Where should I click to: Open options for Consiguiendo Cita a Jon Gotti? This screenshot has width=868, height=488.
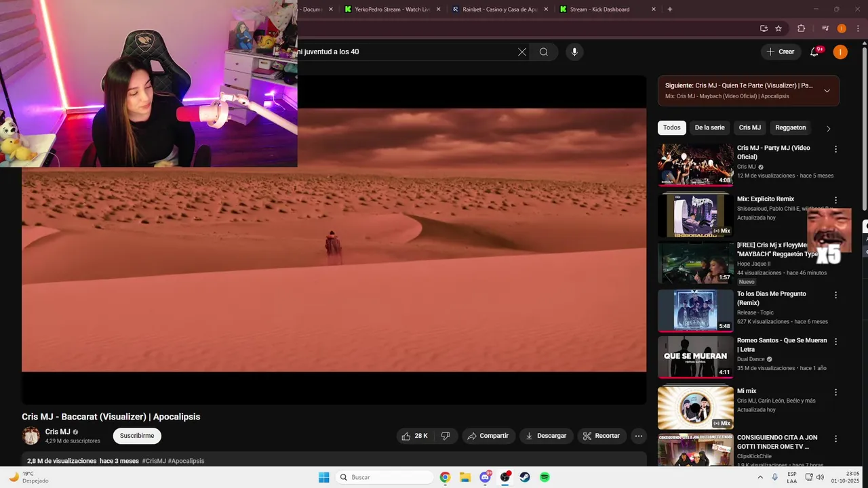click(835, 439)
